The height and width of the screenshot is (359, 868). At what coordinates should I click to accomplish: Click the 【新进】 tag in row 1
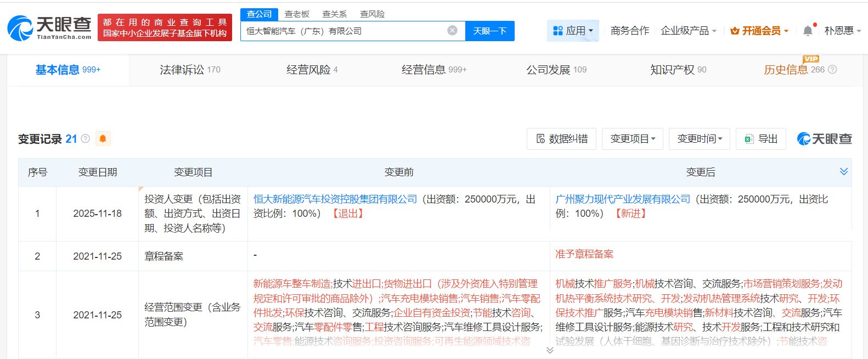point(631,214)
